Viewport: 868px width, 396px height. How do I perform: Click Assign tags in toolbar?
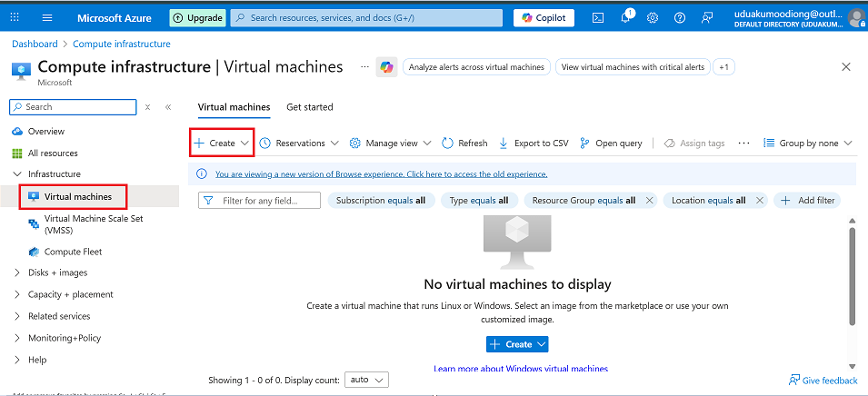[x=694, y=144]
